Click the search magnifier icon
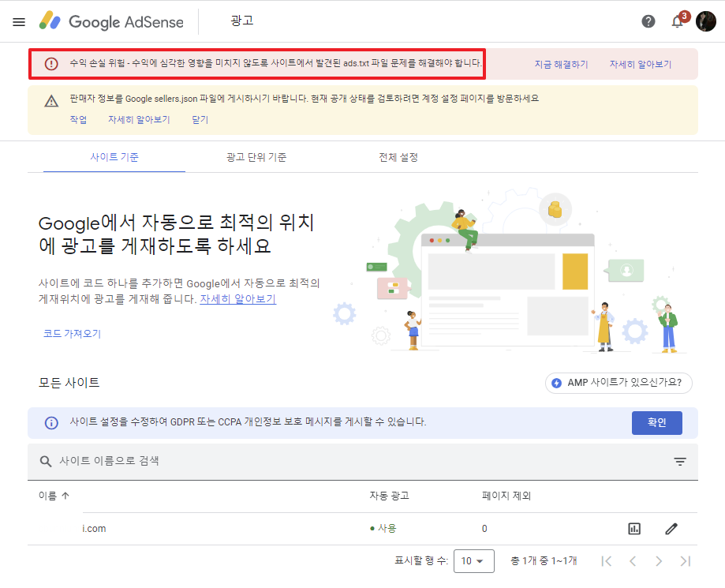Screen dimensions: 725x588 pyautogui.click(x=45, y=461)
